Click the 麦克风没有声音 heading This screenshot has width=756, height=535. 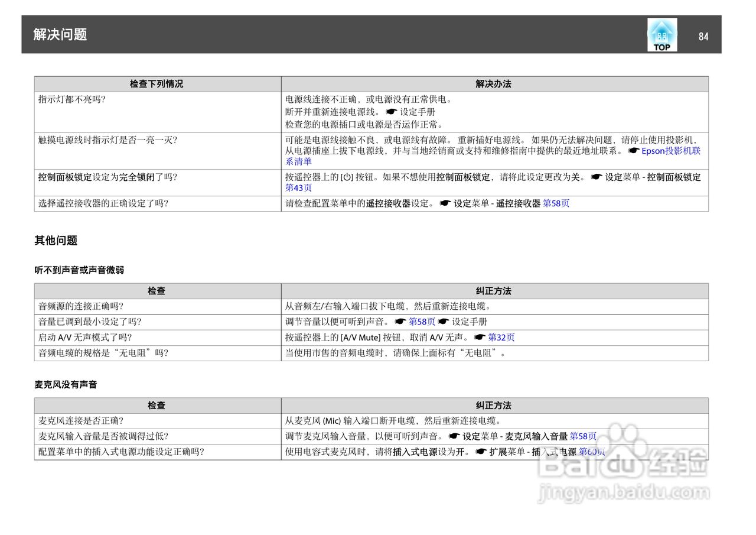pyautogui.click(x=66, y=384)
